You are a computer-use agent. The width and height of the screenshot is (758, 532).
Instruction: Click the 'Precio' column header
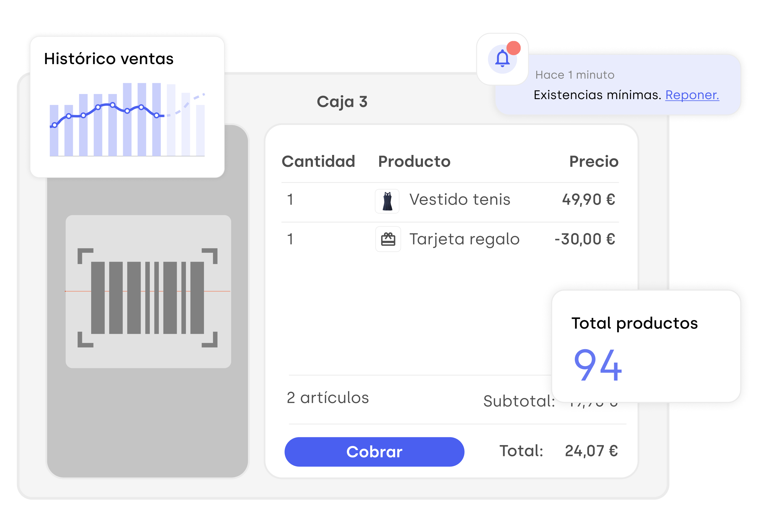pos(594,162)
